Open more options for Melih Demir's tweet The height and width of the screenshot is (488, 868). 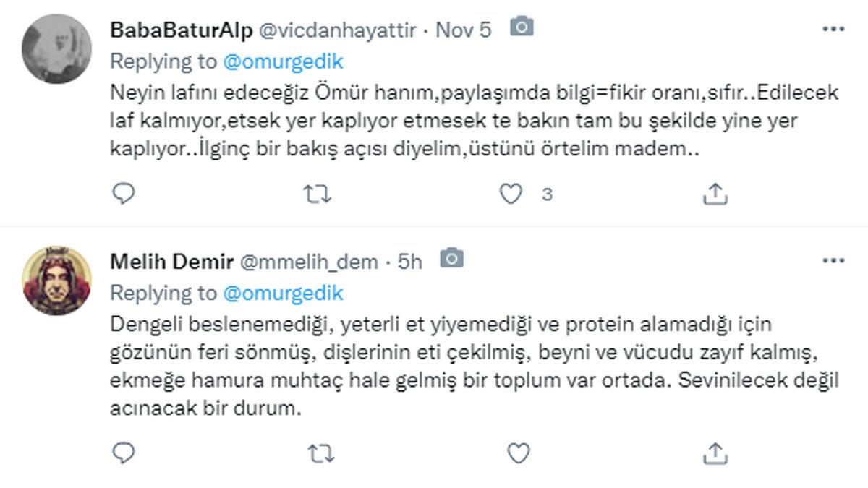coord(833,260)
